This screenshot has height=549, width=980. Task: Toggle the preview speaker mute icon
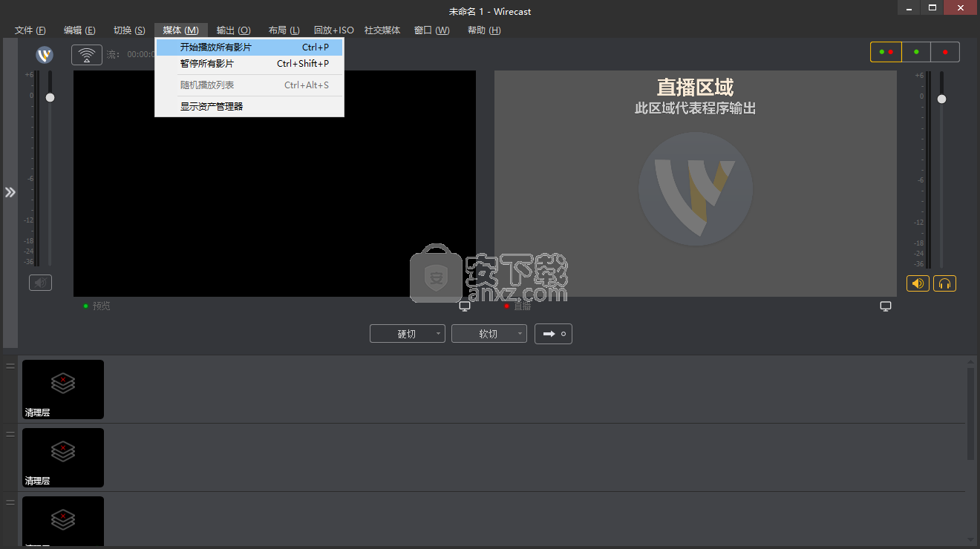(x=40, y=282)
